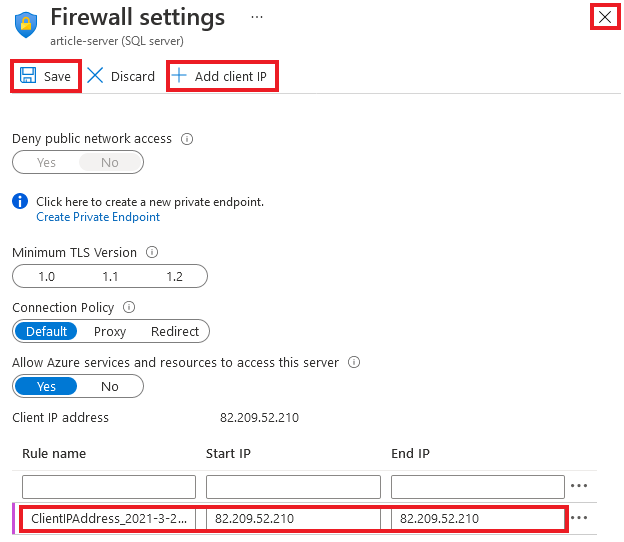Click info icon beside Connection Policy
Viewport: 624px width, 542px height.
(129, 308)
